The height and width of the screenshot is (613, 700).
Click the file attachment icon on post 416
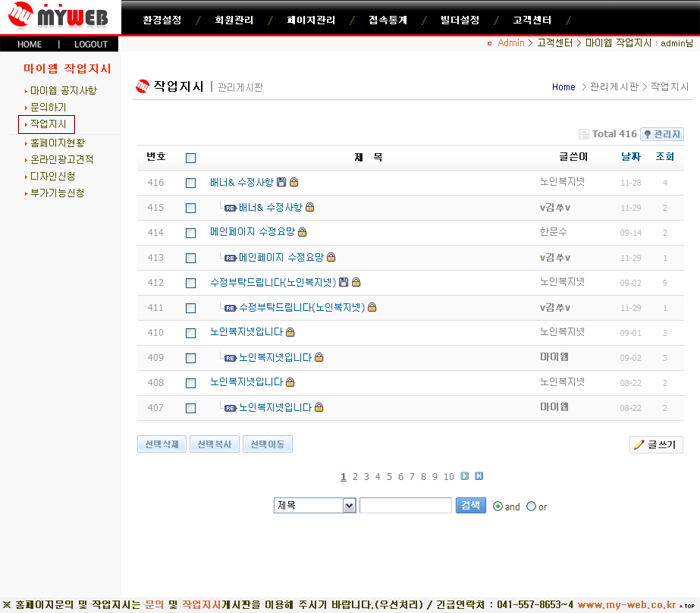click(281, 182)
